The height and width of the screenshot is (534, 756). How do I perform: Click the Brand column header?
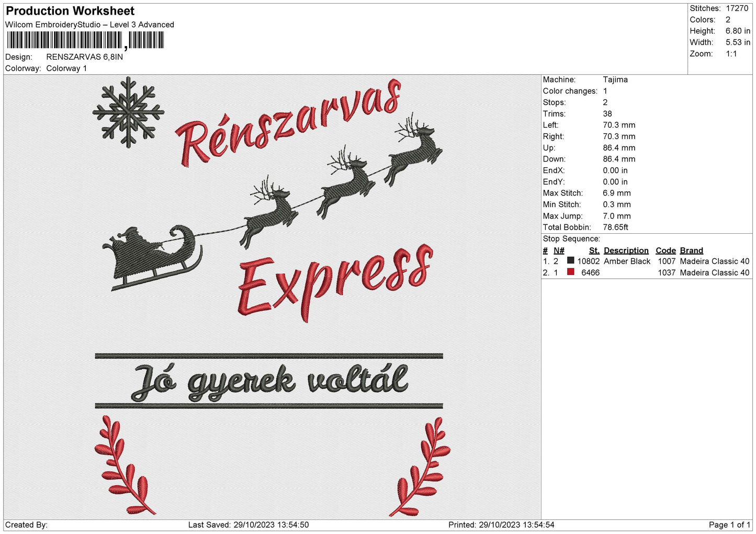point(691,251)
